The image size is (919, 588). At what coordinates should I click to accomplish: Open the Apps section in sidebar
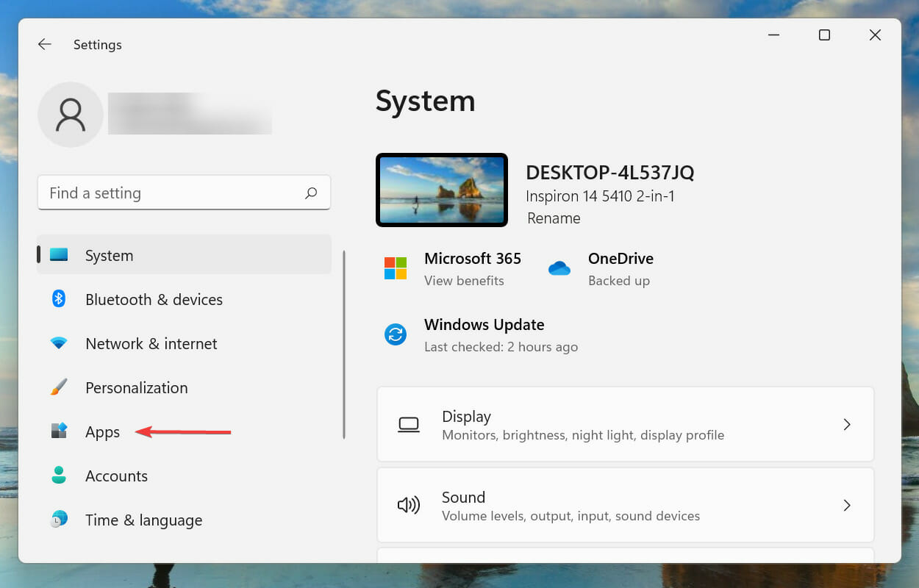(102, 432)
